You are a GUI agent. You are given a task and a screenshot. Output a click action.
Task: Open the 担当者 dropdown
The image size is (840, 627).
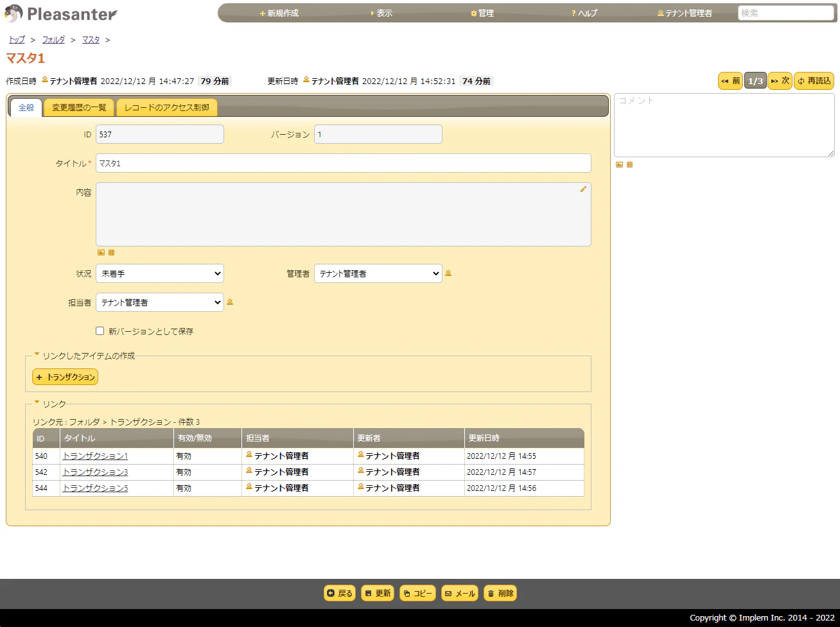click(160, 302)
